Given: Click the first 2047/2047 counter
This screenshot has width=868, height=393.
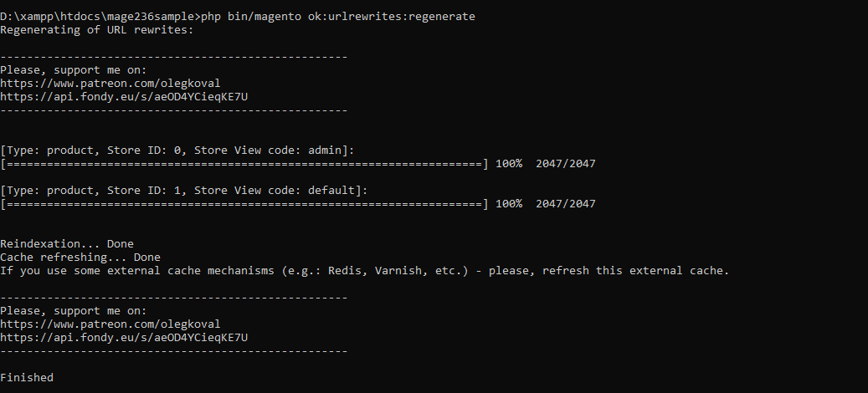Looking at the screenshot, I should [x=566, y=164].
